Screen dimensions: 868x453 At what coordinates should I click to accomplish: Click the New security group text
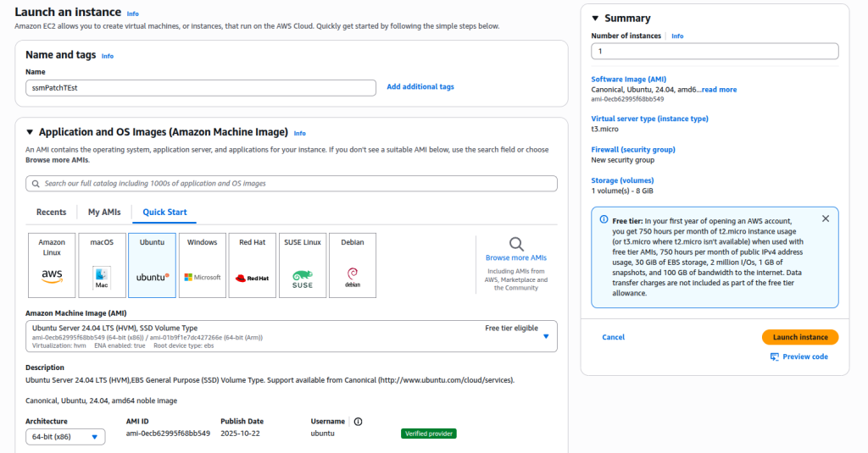[x=623, y=160]
